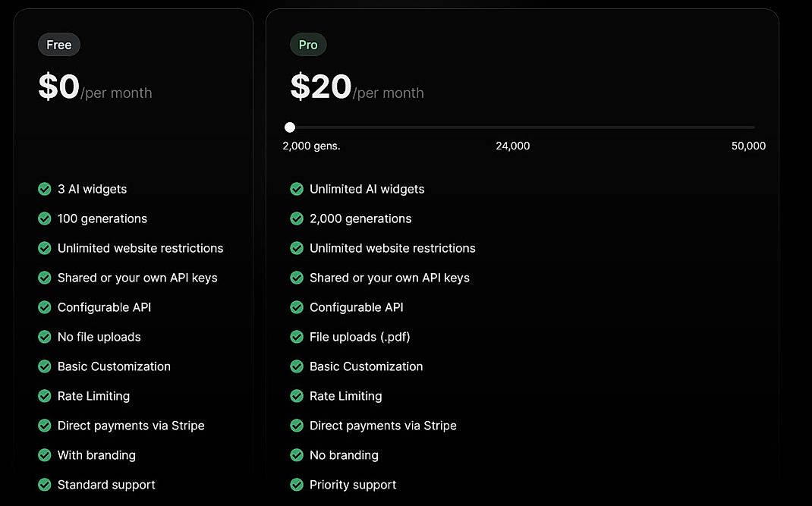Click 'Configurable API' text in Free plan
812x506 pixels.
104,308
